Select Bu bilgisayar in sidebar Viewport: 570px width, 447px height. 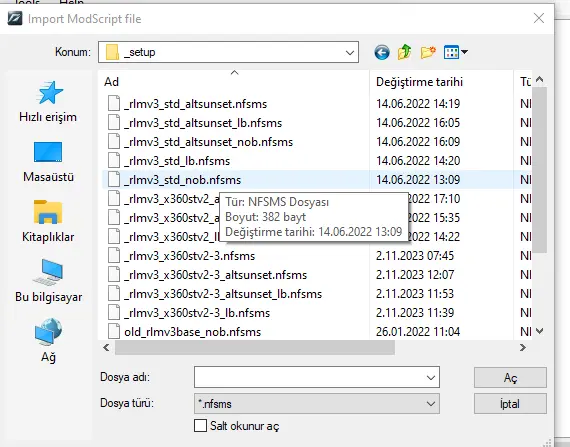[48, 281]
